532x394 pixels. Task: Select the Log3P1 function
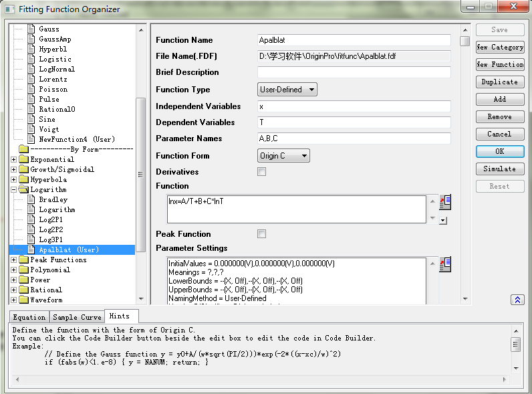[51, 239]
